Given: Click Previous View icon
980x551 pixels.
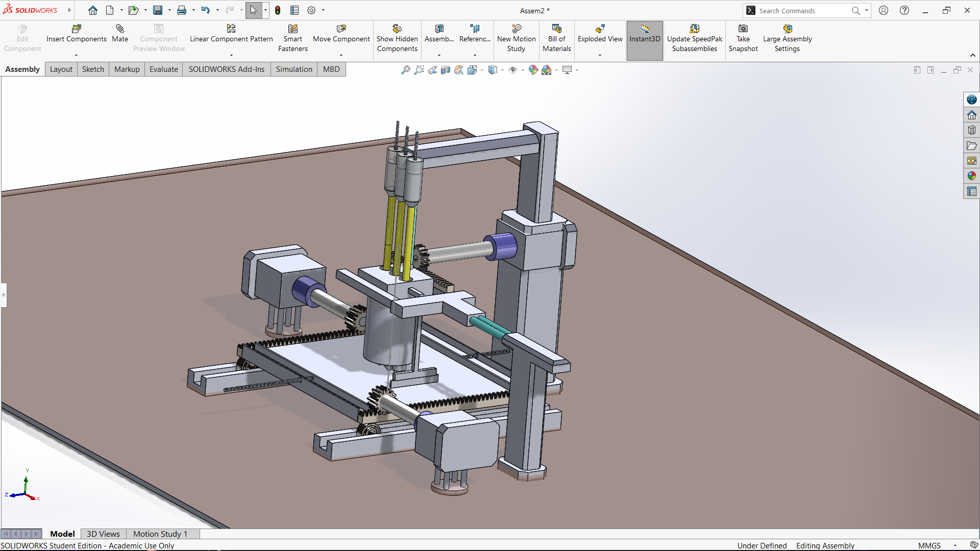Looking at the screenshot, I should [x=432, y=70].
